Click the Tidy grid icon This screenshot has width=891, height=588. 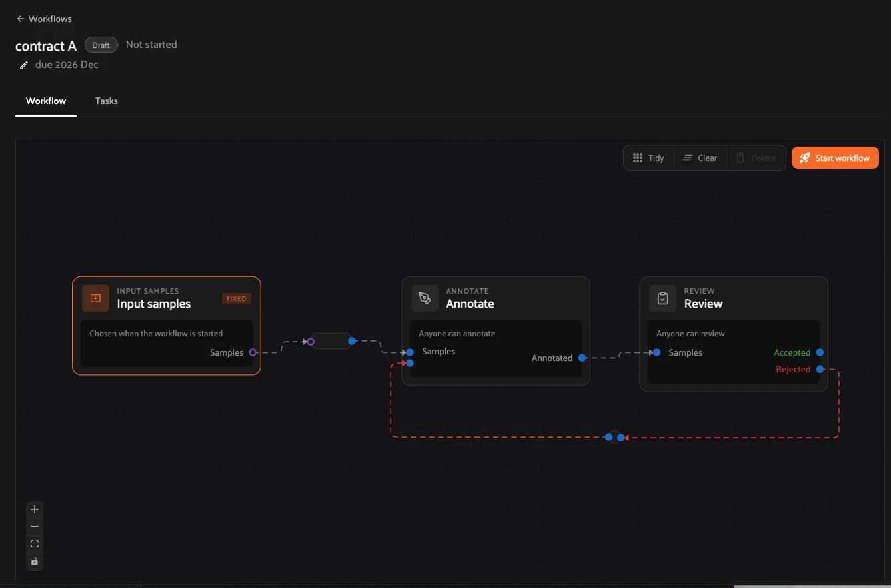[x=638, y=158]
